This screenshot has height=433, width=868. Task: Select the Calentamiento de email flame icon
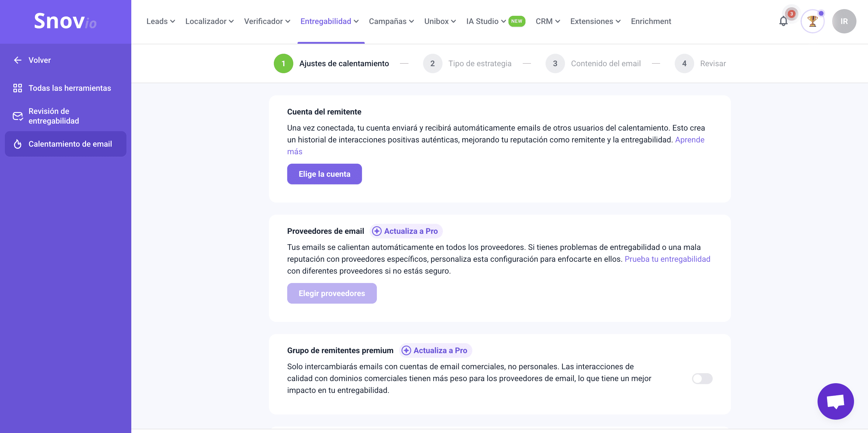18,144
